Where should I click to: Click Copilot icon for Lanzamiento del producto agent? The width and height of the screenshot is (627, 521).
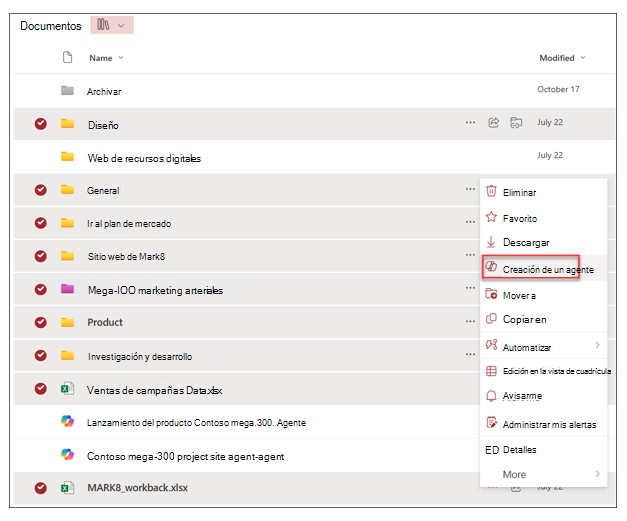[67, 421]
